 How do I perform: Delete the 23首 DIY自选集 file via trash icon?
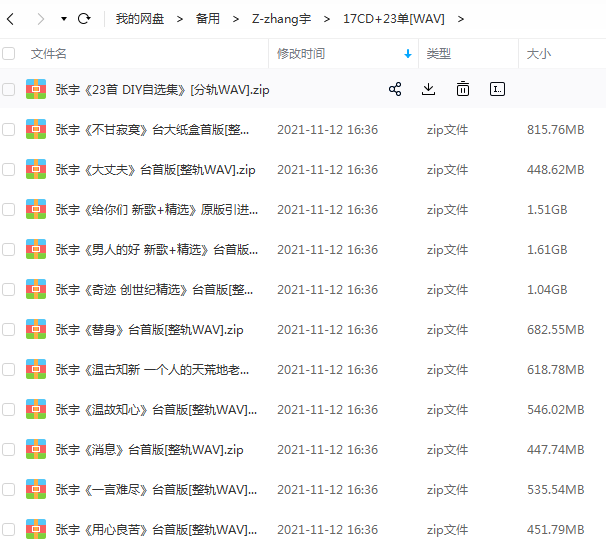pyautogui.click(x=462, y=90)
